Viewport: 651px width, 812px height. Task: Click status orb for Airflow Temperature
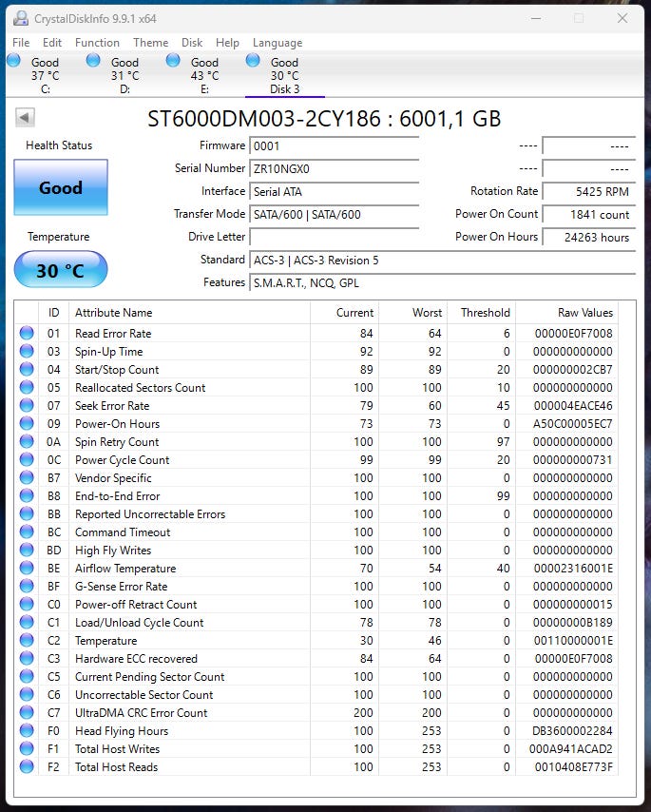point(27,568)
